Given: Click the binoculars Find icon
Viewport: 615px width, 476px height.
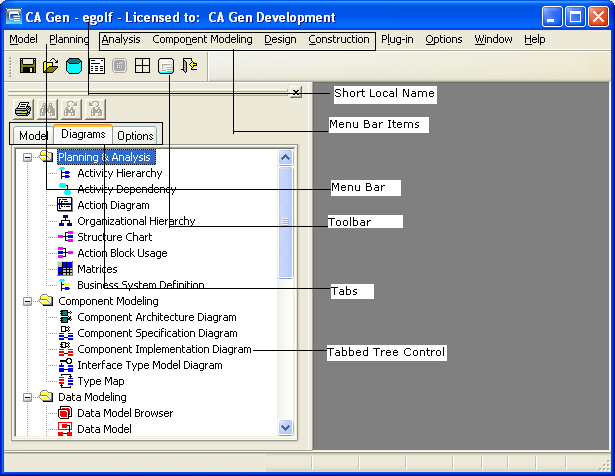Looking at the screenshot, I should click(47, 109).
